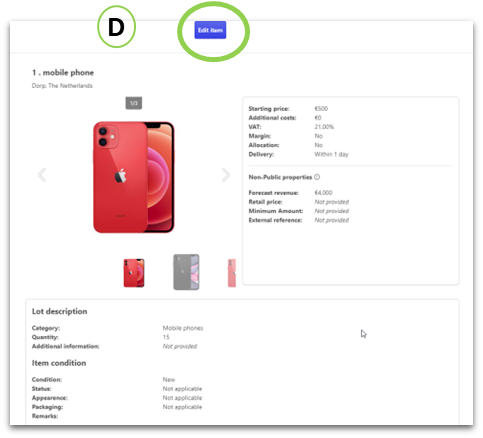Show the next photo with right chevron
This screenshot has width=483, height=438.
pyautogui.click(x=226, y=175)
